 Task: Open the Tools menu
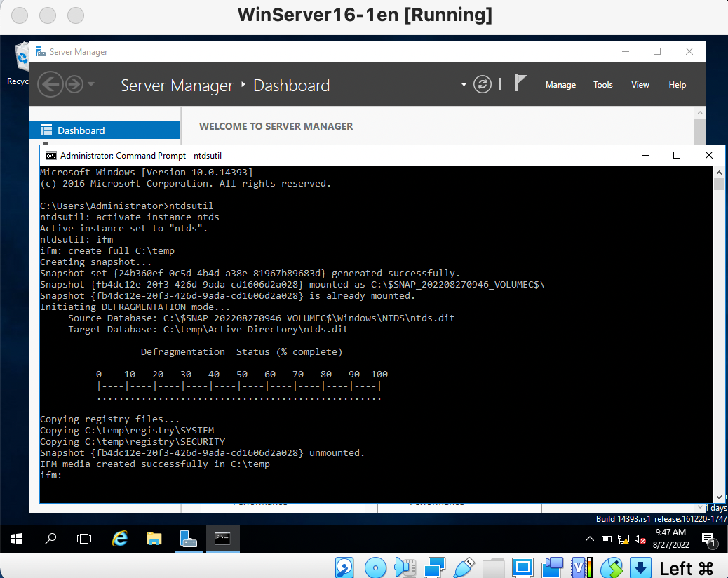[x=602, y=85]
